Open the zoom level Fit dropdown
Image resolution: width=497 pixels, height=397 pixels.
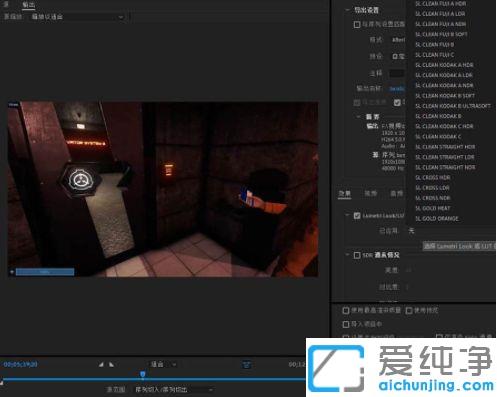click(163, 364)
